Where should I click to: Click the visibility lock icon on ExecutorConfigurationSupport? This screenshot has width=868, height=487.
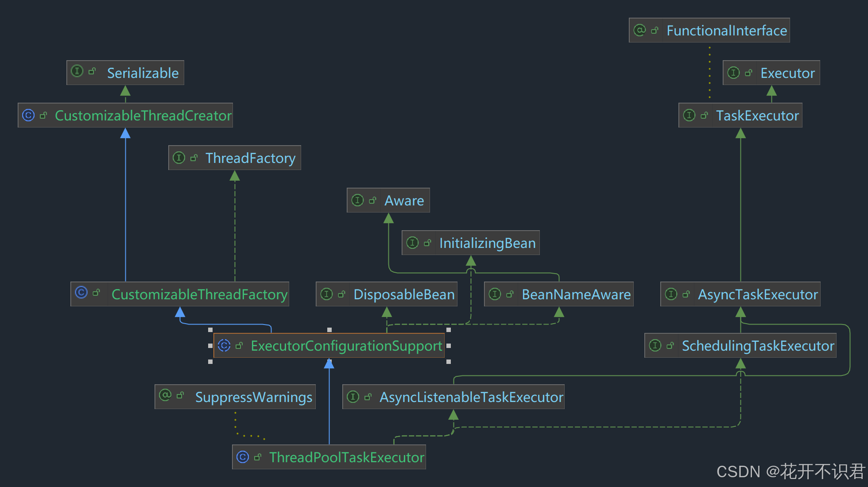click(x=239, y=345)
